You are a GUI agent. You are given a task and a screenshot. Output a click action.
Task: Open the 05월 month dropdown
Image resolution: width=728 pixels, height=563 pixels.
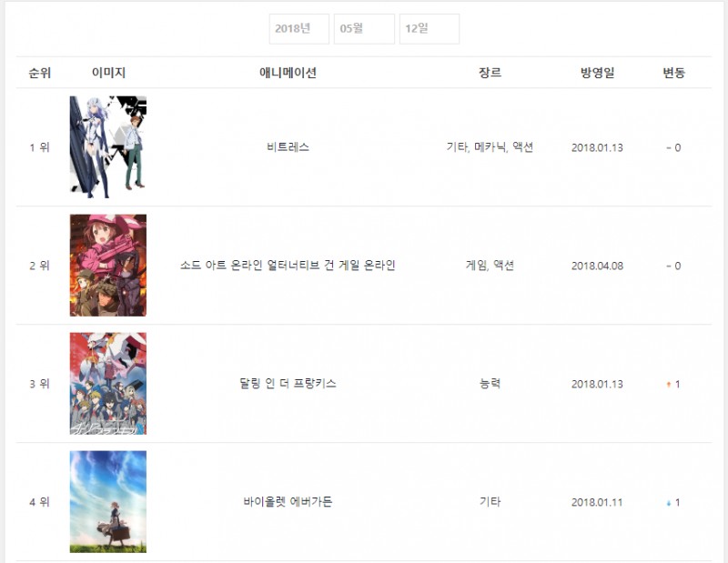point(364,29)
